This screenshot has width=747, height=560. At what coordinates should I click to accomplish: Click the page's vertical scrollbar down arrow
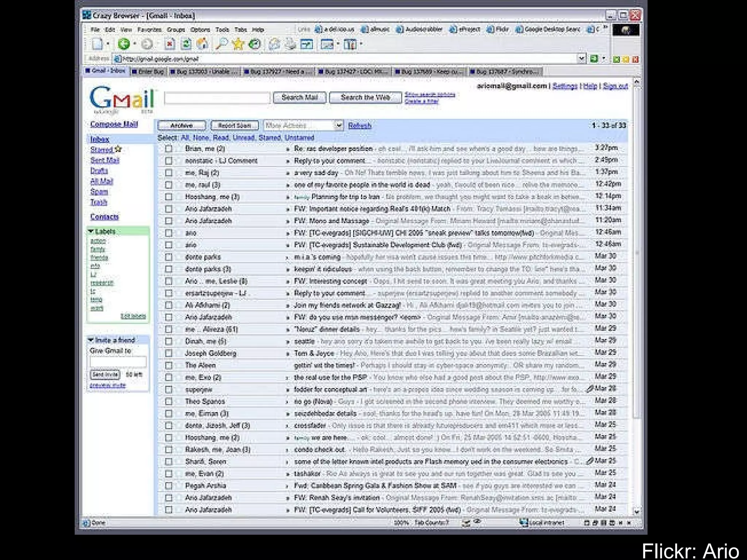point(637,512)
